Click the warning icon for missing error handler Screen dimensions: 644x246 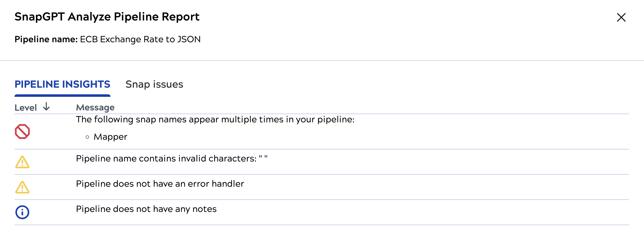(22, 187)
